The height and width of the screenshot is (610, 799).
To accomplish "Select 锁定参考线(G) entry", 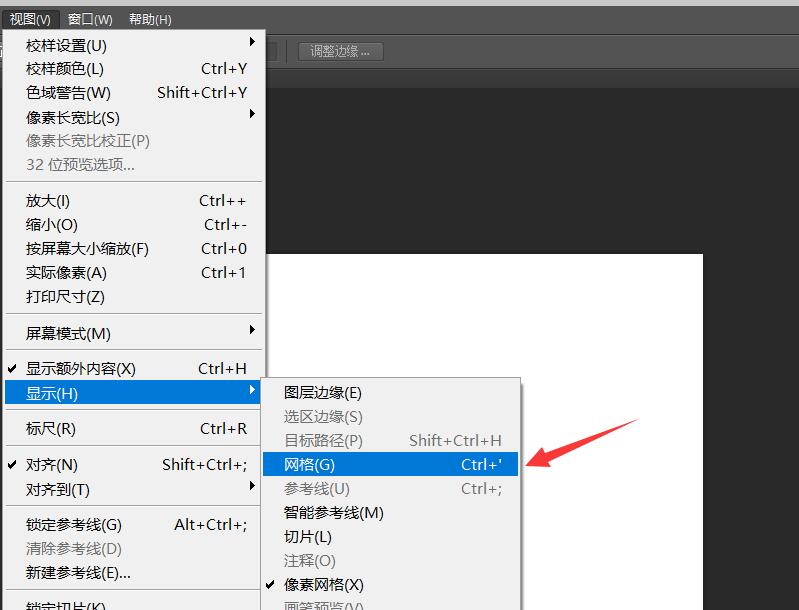I will tap(134, 524).
